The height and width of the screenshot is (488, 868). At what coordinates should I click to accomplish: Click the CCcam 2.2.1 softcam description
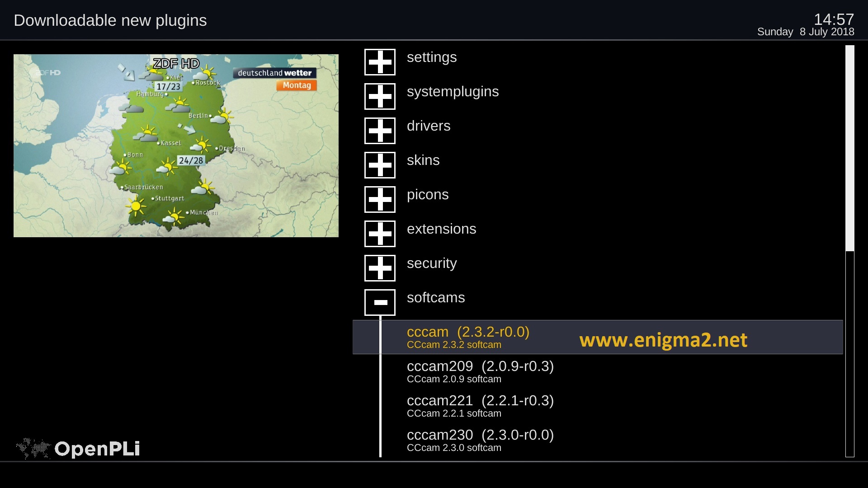tap(454, 413)
